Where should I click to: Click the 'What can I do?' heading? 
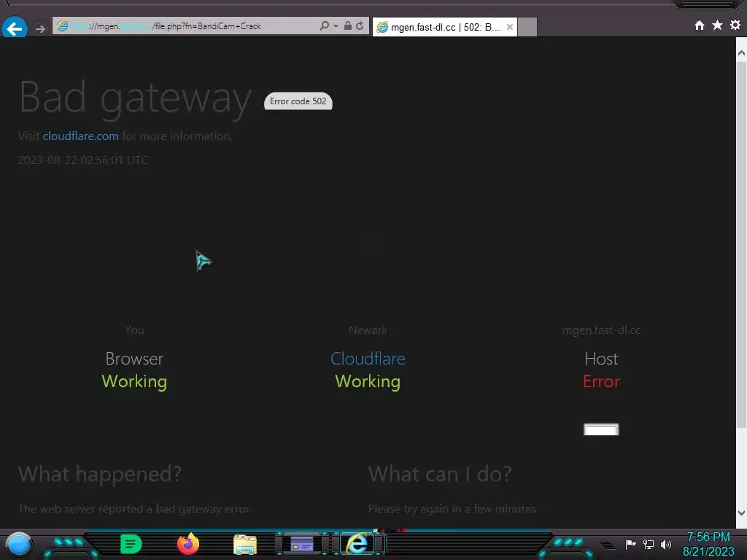440,474
